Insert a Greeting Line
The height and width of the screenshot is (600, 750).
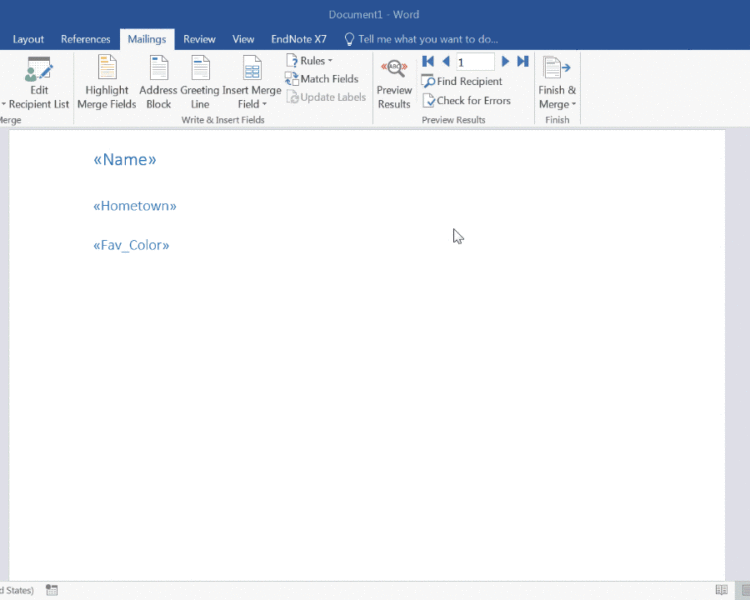200,83
